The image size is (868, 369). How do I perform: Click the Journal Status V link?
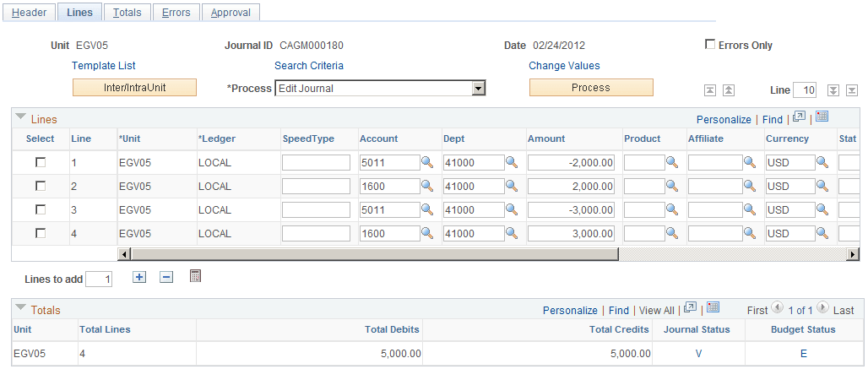(698, 354)
